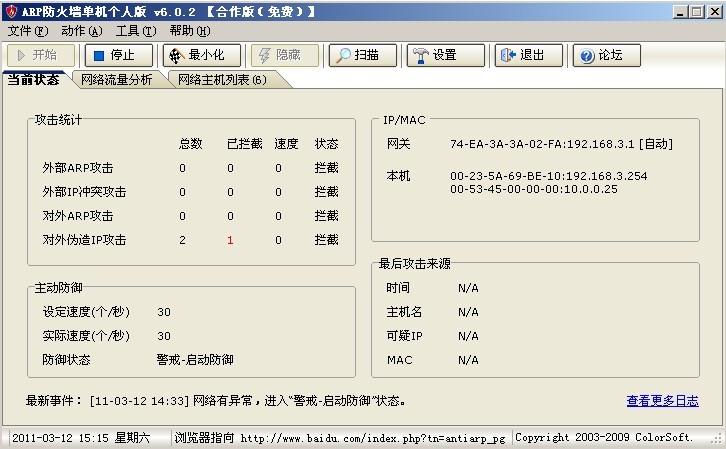
Task: Click the Copyright 2003-2009 ColorSoft text
Action: point(604,437)
